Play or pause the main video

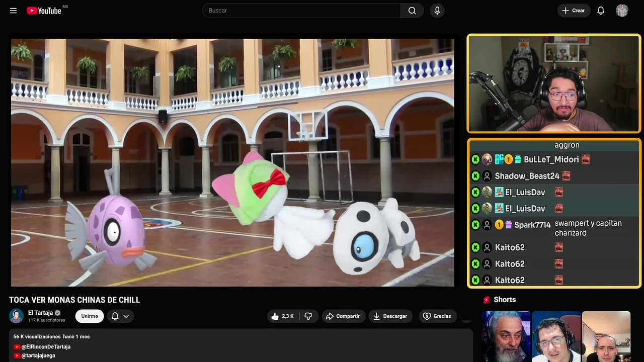(232, 162)
